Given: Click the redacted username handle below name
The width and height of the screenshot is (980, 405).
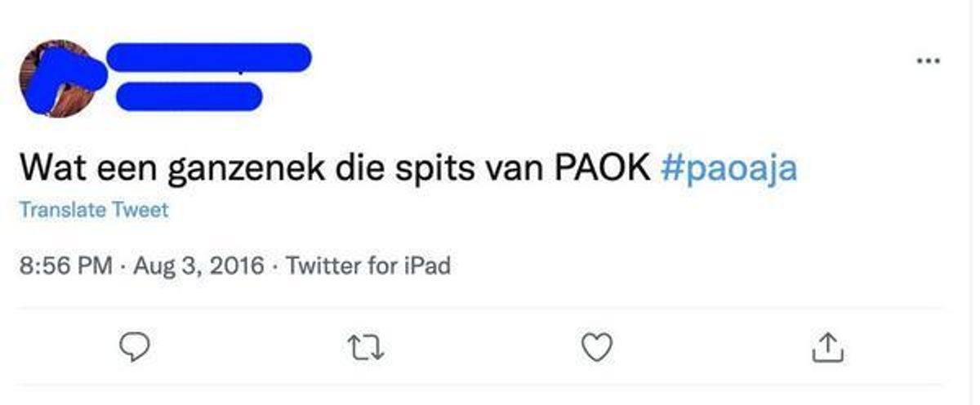Looking at the screenshot, I should click(189, 96).
